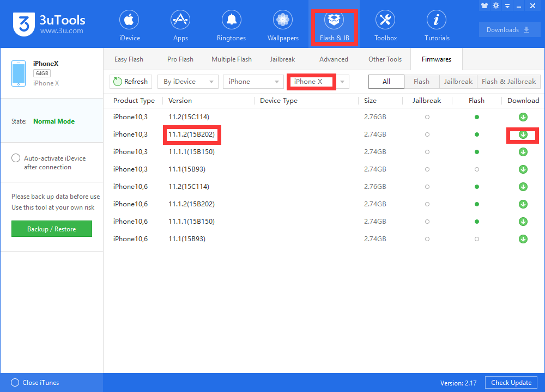
Task: Go to the Ringtones section
Action: 231,26
